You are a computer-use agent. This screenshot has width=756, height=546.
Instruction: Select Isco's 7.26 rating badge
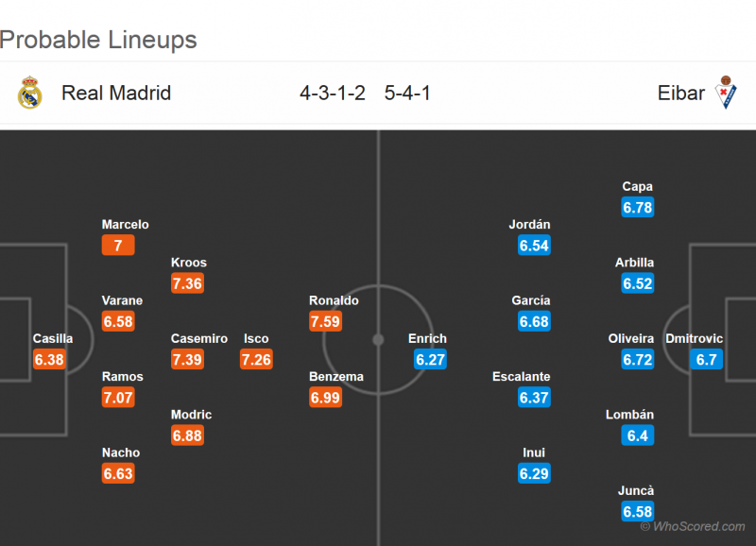pos(256,359)
